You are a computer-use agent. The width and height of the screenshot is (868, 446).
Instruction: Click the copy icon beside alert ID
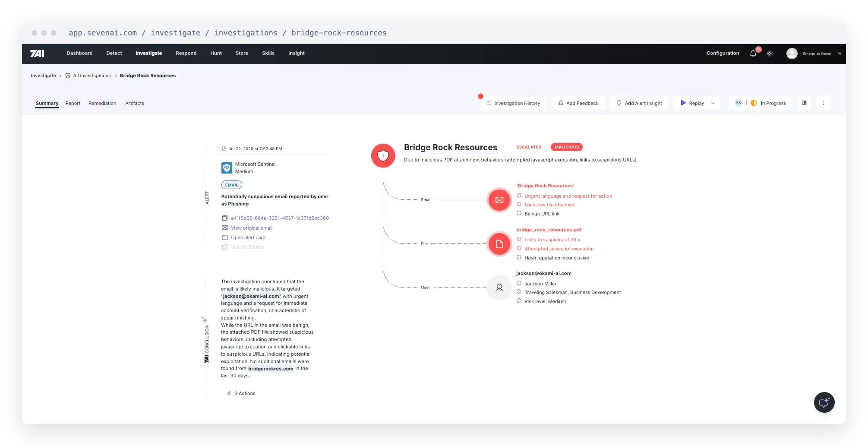pyautogui.click(x=224, y=218)
